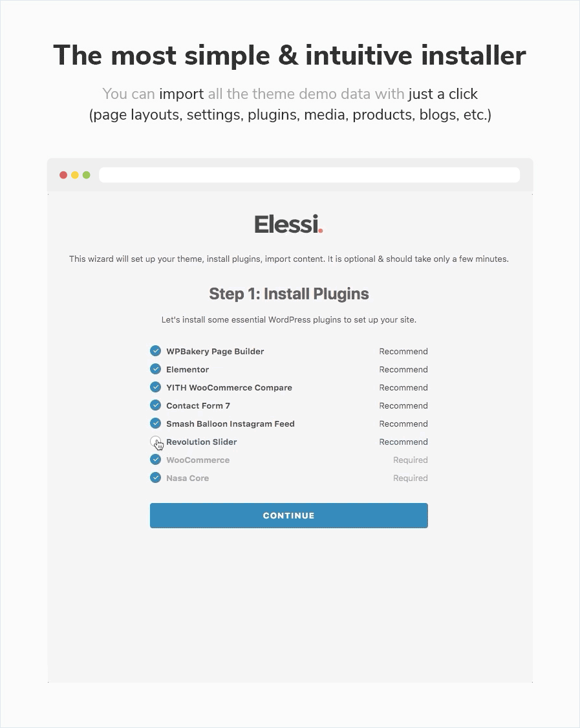Toggle the YITH WooCommerce Compare plugin selection
The height and width of the screenshot is (728, 580).
coord(155,387)
